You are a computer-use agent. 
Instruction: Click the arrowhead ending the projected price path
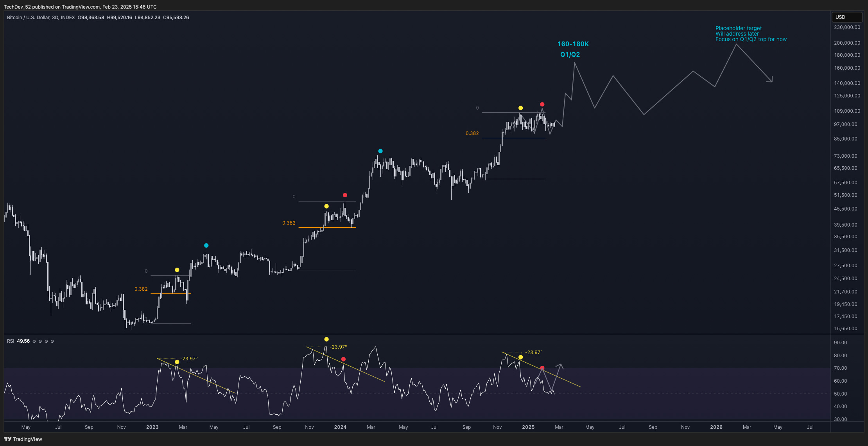tap(770, 80)
